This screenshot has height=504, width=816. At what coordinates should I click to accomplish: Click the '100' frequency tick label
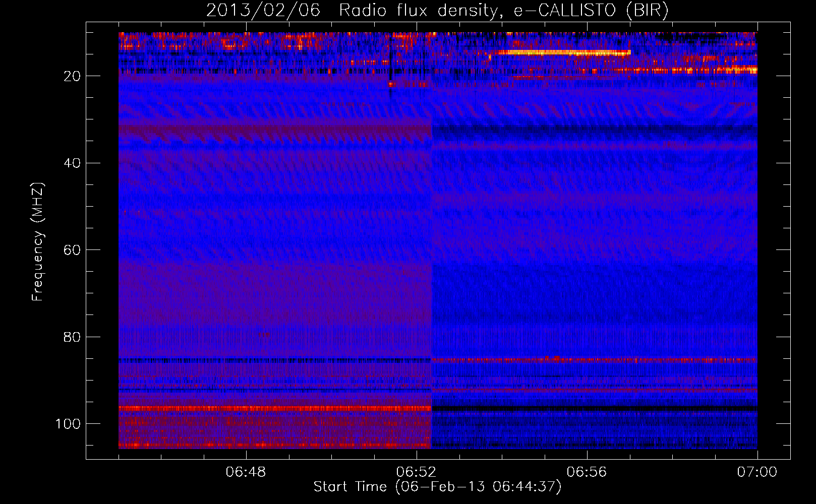coord(68,424)
